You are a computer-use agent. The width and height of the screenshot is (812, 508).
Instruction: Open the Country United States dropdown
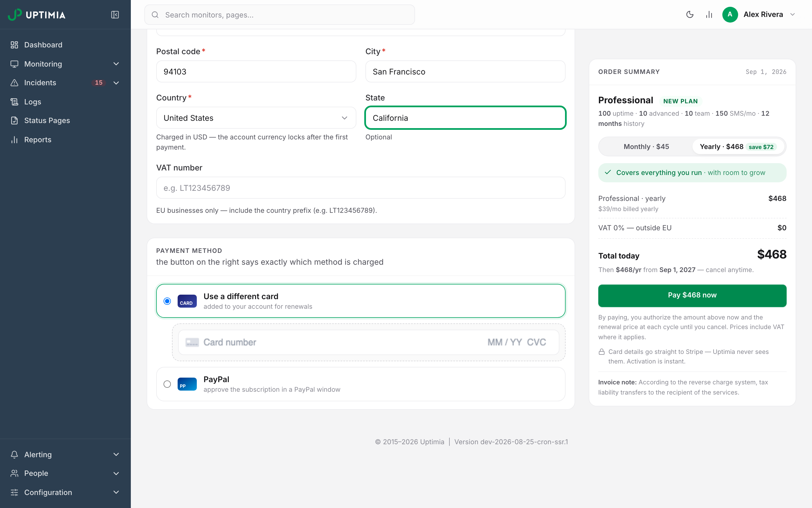click(256, 118)
